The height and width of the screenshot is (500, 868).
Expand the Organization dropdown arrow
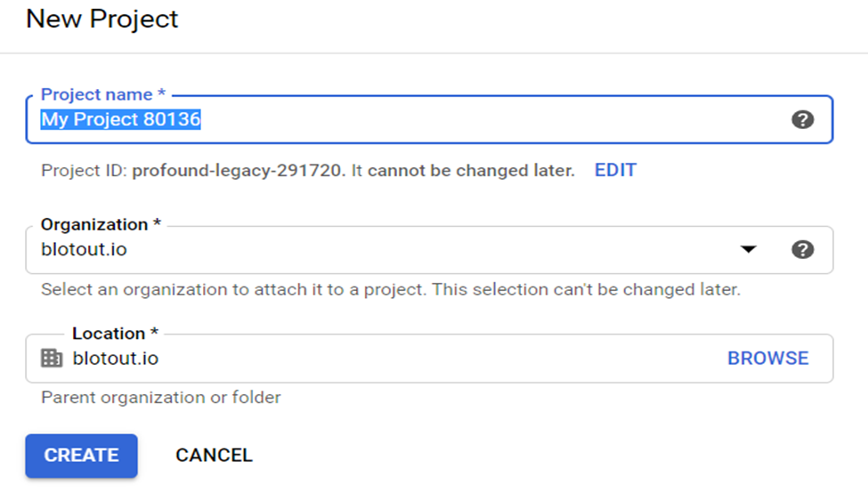(x=749, y=249)
